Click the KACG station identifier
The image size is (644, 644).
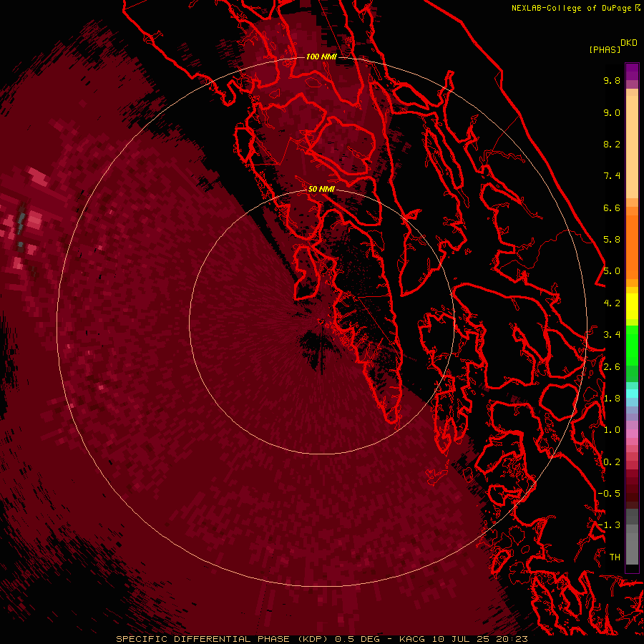coord(412,639)
